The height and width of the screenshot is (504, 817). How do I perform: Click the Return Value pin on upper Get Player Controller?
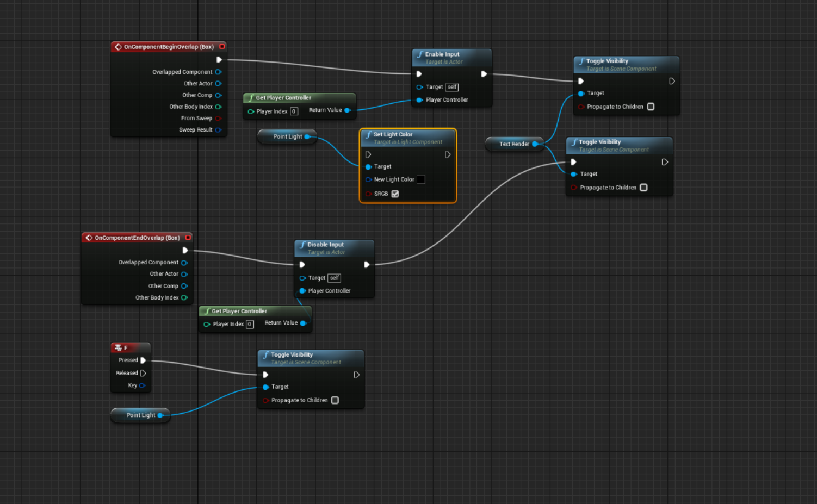click(x=348, y=110)
